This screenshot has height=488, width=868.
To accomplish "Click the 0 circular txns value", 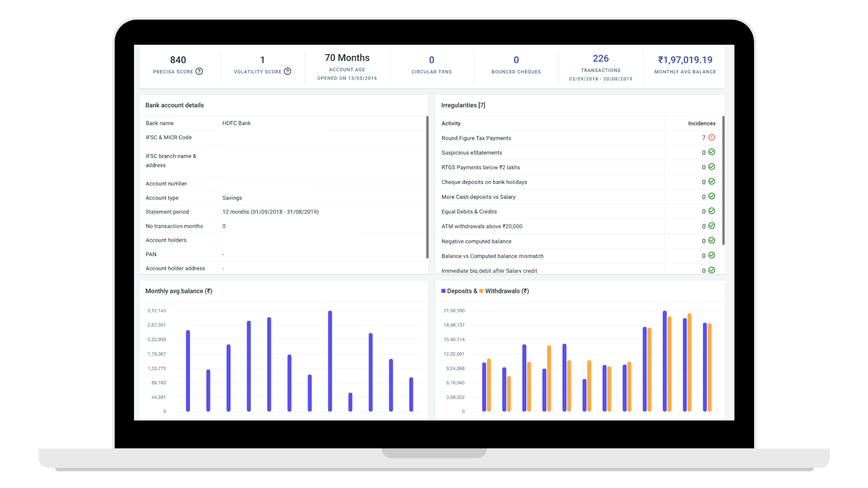I will (431, 60).
